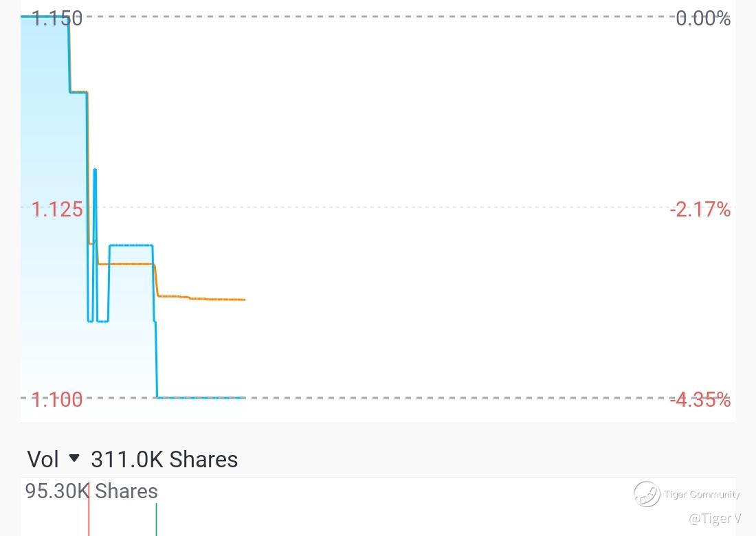
Task: Click the Vol indicator label
Action: pyautogui.click(x=43, y=459)
